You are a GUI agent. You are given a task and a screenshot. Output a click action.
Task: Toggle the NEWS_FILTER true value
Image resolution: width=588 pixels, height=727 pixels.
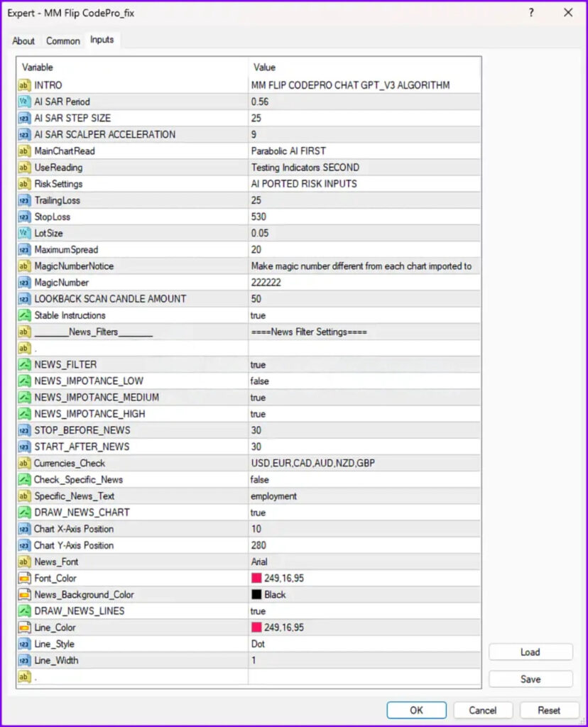click(x=364, y=365)
